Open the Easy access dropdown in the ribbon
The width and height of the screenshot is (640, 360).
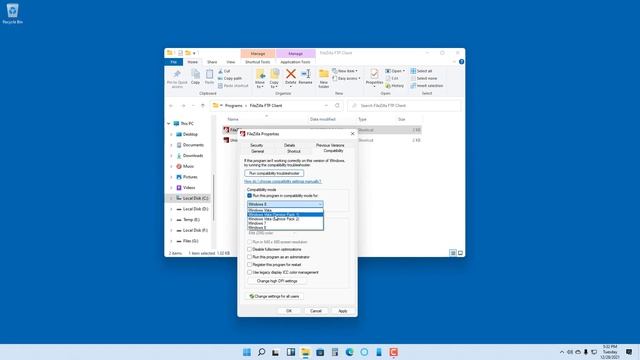click(347, 78)
